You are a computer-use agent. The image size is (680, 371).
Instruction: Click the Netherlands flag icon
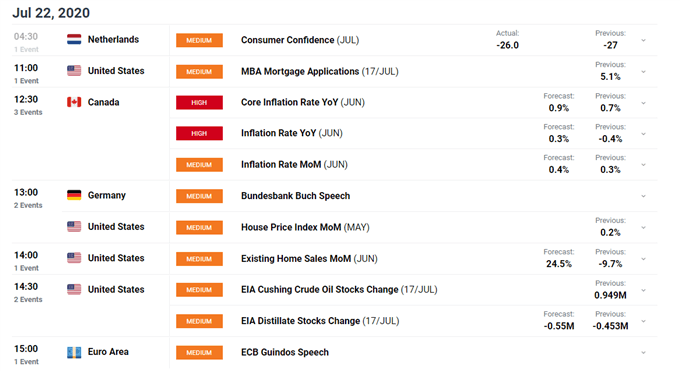pos(74,39)
